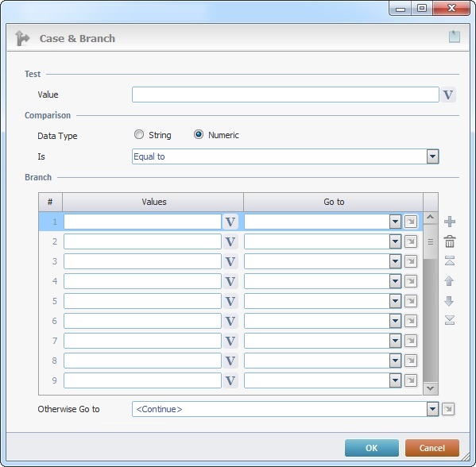This screenshot has height=467, width=476.
Task: Open the Go to dropdown in row 1
Action: pyautogui.click(x=395, y=222)
